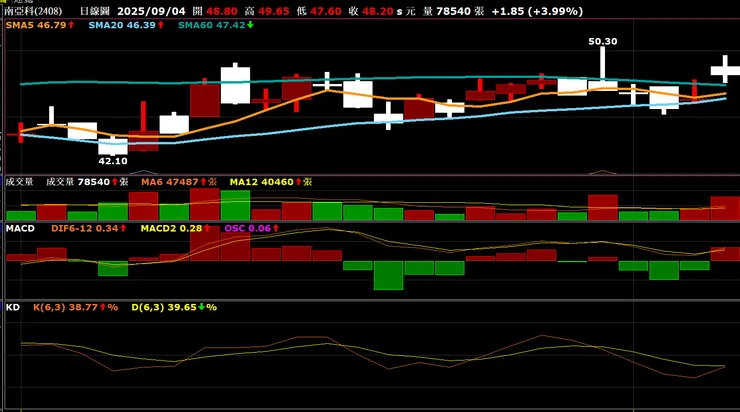Click the 成交量 panel title
This screenshot has height=412, width=740.
(x=19, y=182)
